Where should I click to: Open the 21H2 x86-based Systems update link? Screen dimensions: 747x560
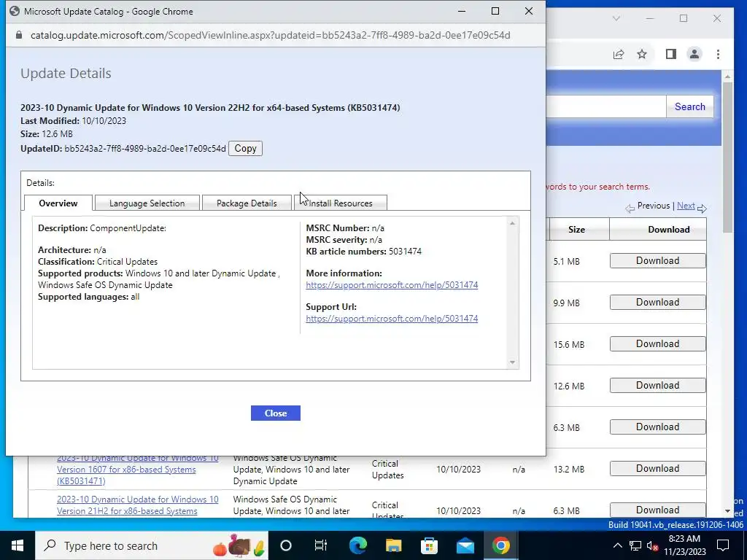(x=137, y=505)
